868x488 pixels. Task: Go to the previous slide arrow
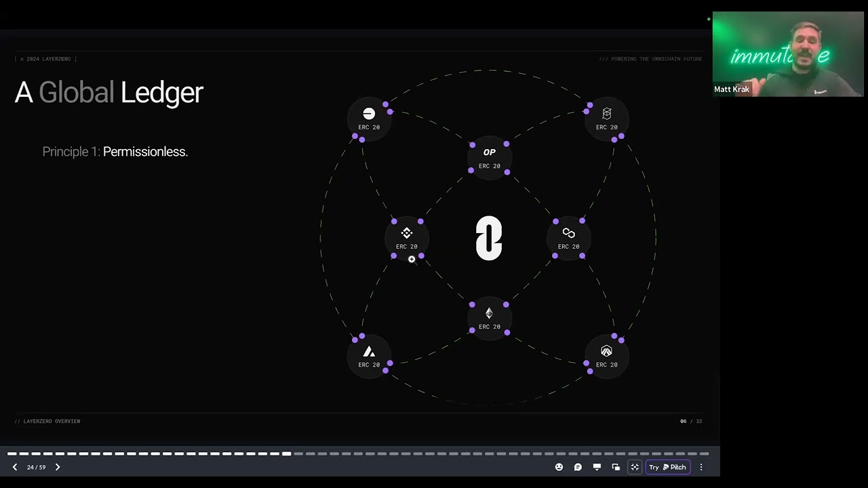(x=15, y=467)
